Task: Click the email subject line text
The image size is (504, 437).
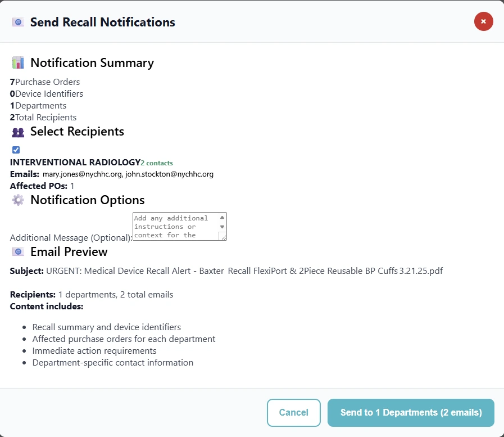Action: pyautogui.click(x=244, y=271)
